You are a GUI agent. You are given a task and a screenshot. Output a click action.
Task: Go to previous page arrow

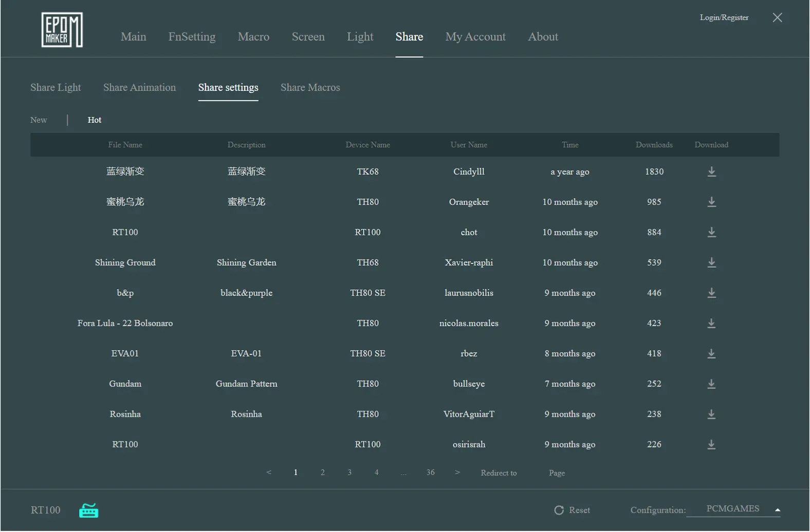[x=269, y=472]
